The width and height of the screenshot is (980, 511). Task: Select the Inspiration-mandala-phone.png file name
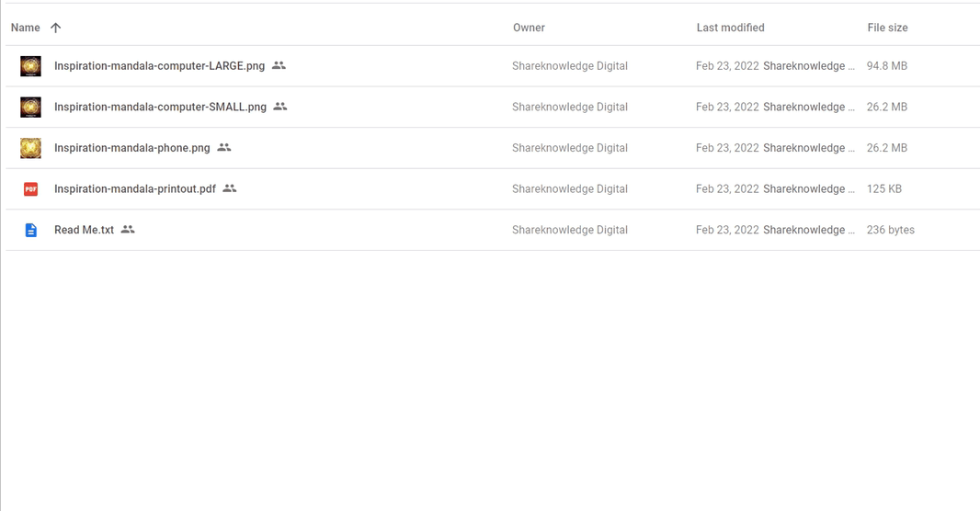(x=131, y=148)
